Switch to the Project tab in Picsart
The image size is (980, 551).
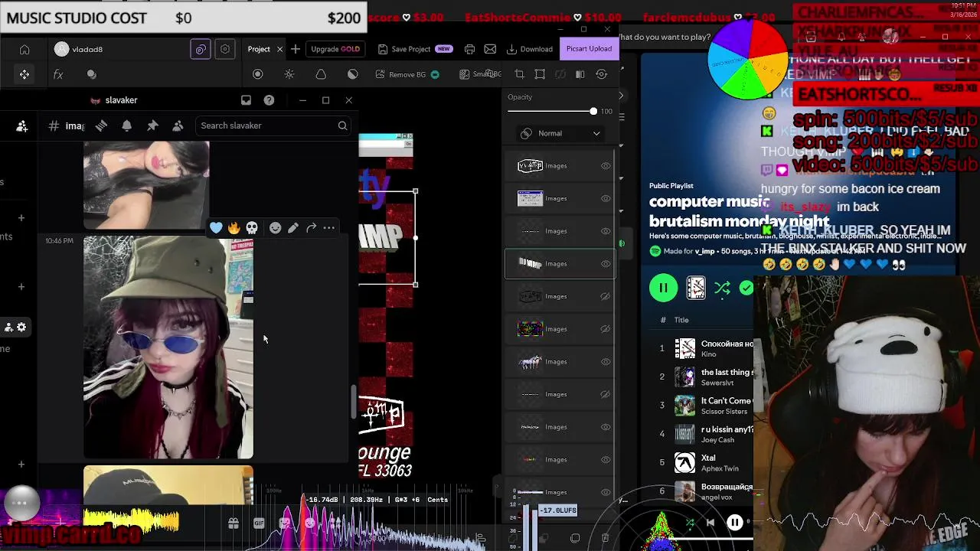tap(259, 49)
